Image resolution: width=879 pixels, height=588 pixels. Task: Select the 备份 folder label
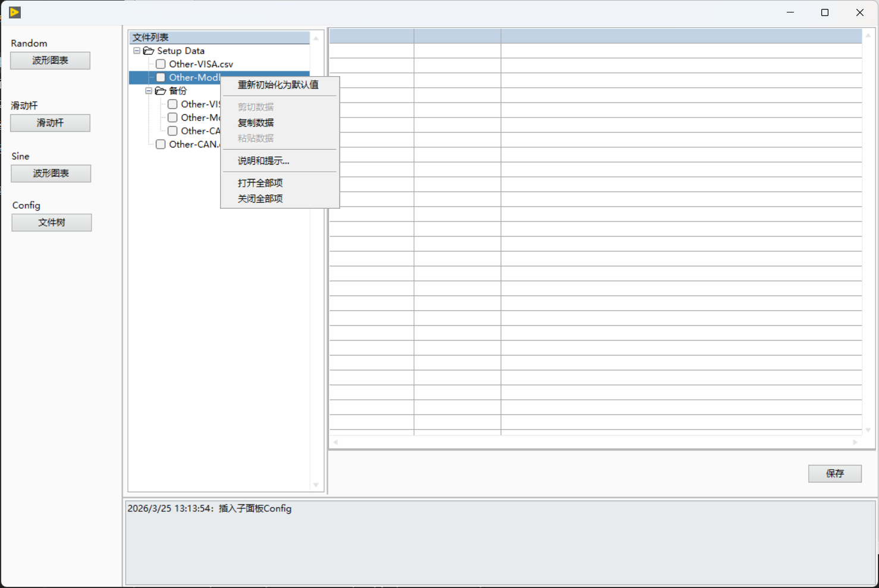point(178,91)
